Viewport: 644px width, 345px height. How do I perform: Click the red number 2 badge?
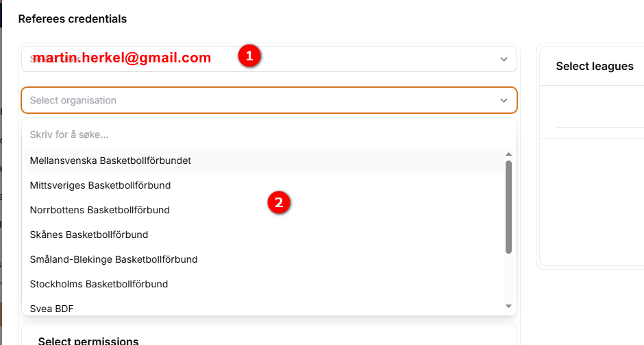click(x=278, y=202)
